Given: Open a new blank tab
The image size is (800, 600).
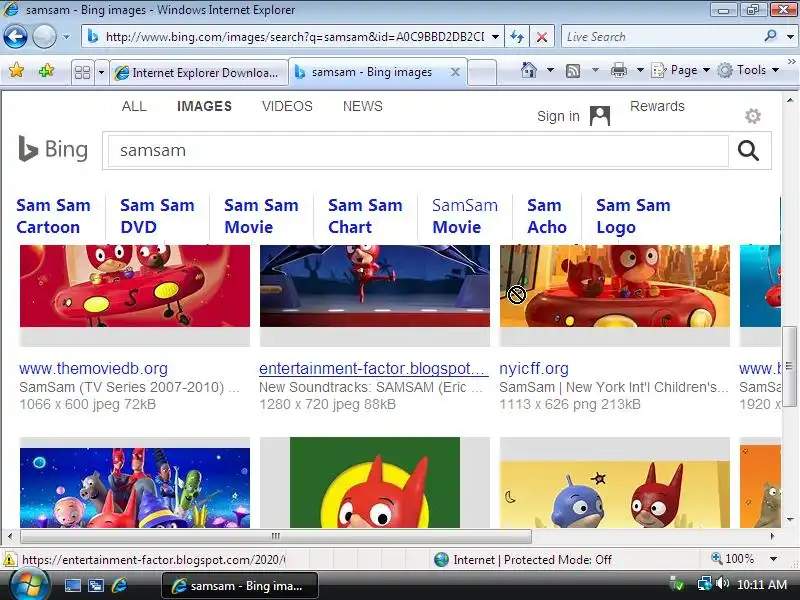Looking at the screenshot, I should pos(482,72).
